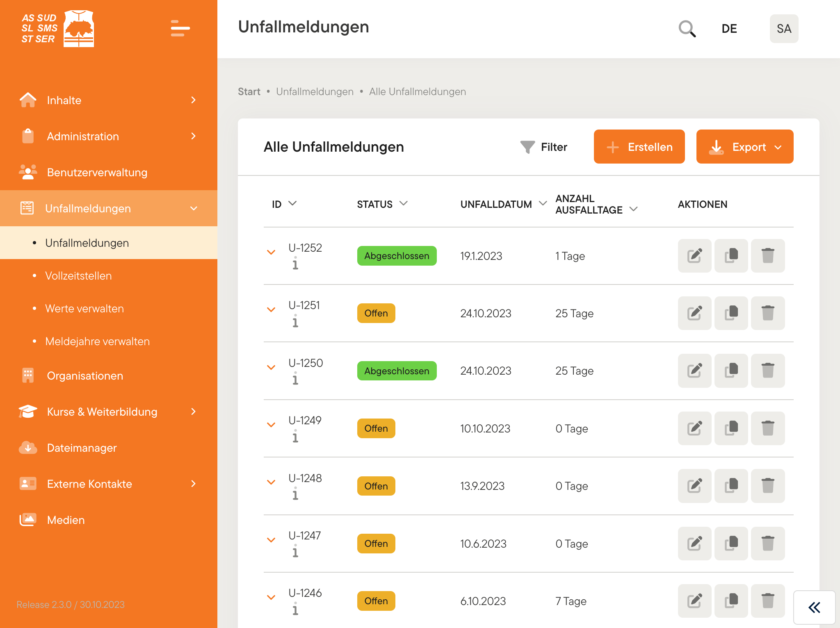
Task: Click the Start breadcrumb link
Action: tap(249, 91)
